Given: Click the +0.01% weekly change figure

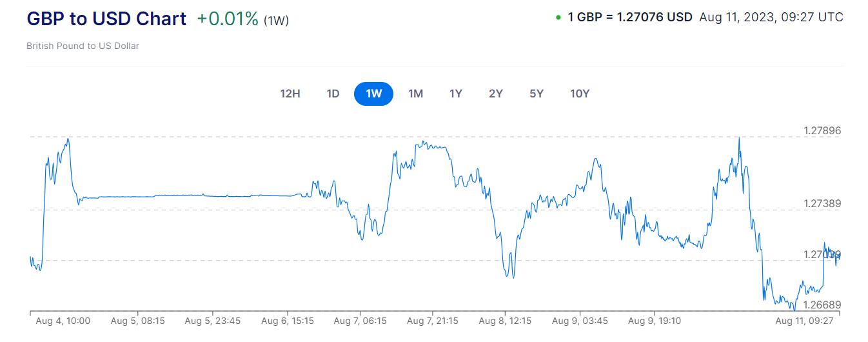Looking at the screenshot, I should coord(228,19).
